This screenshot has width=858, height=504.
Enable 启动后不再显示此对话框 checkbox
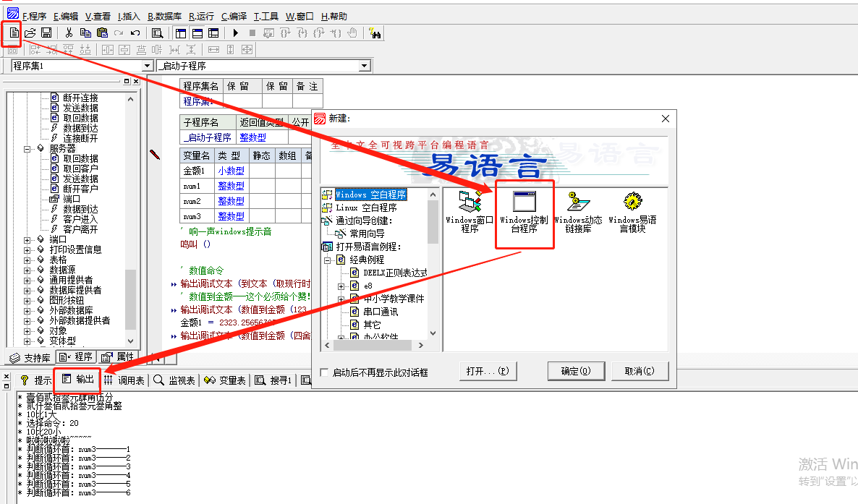point(325,372)
